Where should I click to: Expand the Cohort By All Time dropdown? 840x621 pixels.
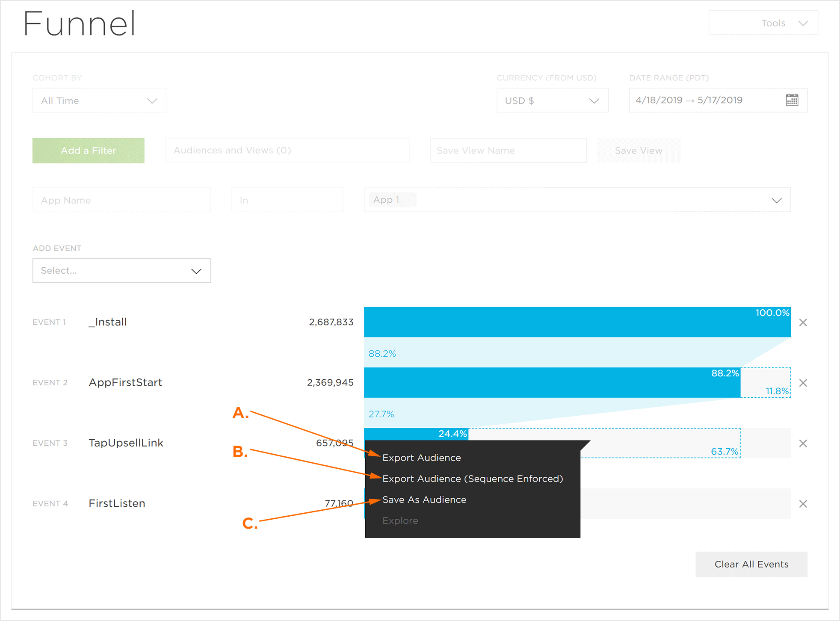point(99,101)
